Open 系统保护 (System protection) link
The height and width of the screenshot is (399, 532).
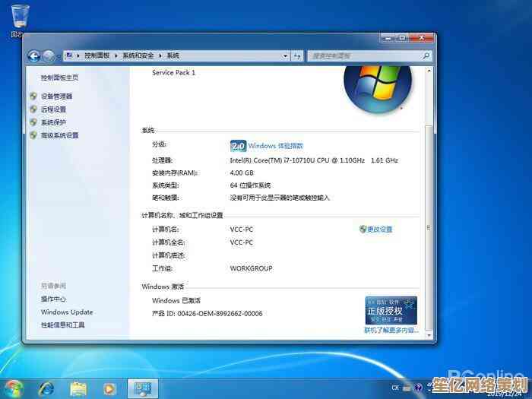pyautogui.click(x=53, y=122)
